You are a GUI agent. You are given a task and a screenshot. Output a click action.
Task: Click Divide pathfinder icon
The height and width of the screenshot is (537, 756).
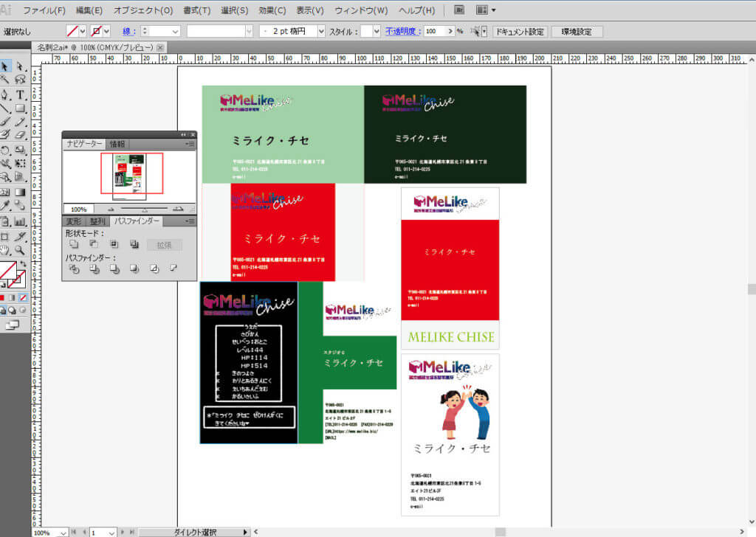74,268
